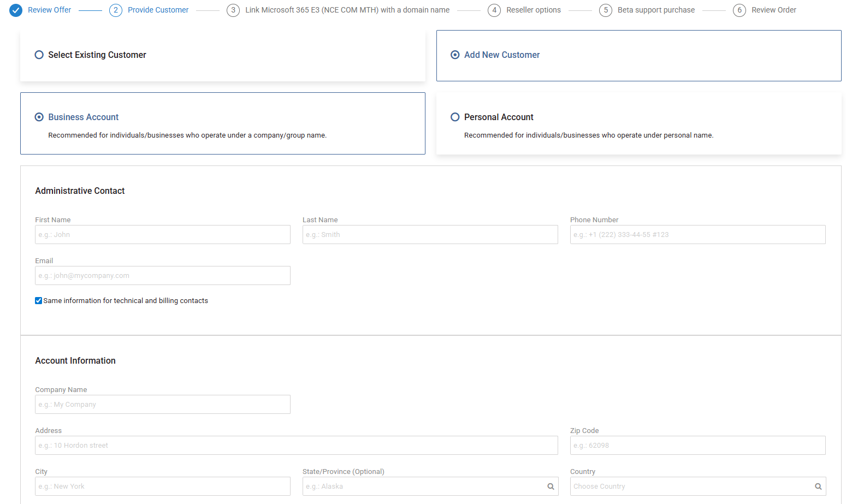Screen dimensions: 846x504
Task: Open the Reseller options step label
Action: click(533, 10)
